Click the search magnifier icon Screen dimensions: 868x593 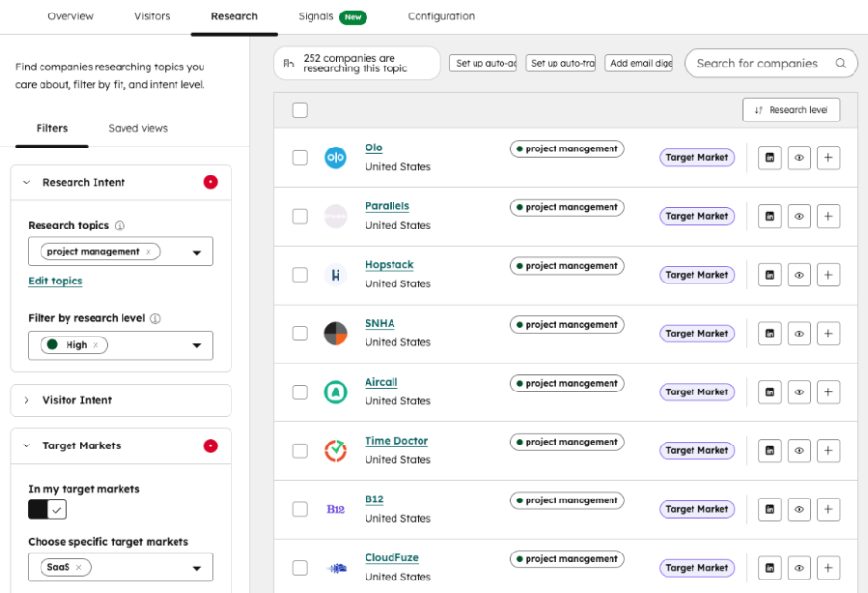pyautogui.click(x=840, y=63)
